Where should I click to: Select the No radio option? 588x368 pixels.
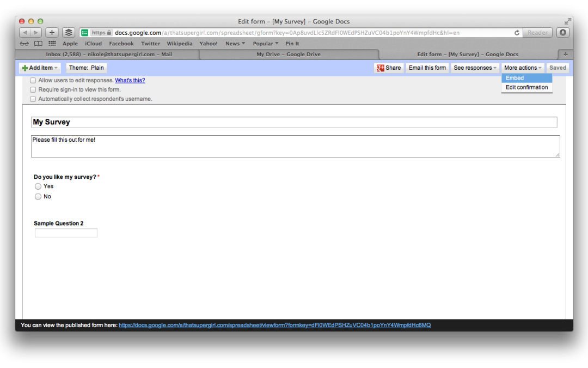[x=38, y=196]
